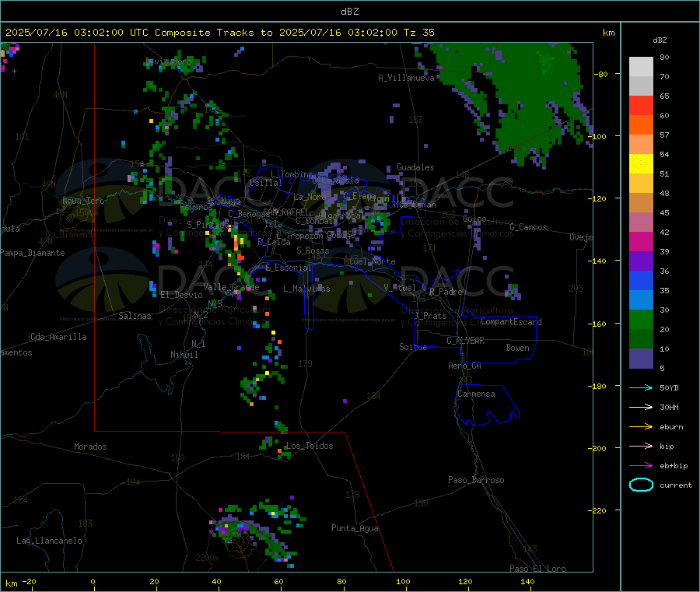Viewport: 700px width, 592px height.
Task: Select the magenta 39-42 dBZ swatch
Action: point(641,241)
